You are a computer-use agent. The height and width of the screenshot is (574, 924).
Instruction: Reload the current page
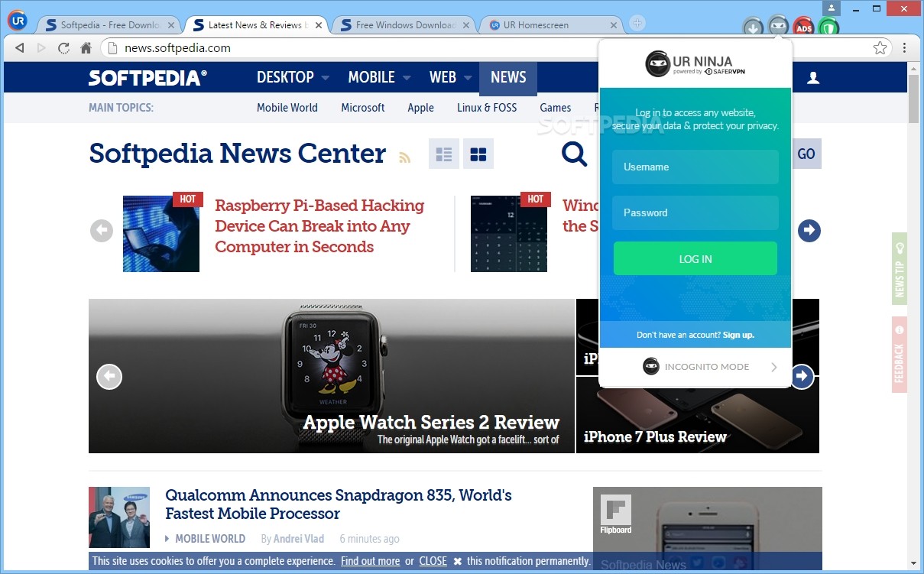click(63, 48)
